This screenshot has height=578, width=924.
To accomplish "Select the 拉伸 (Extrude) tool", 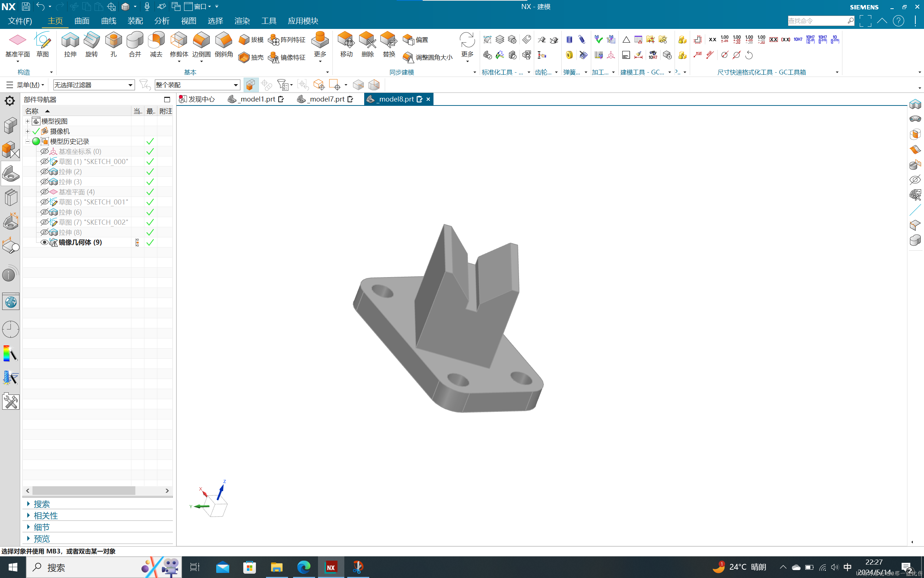I will [x=70, y=45].
